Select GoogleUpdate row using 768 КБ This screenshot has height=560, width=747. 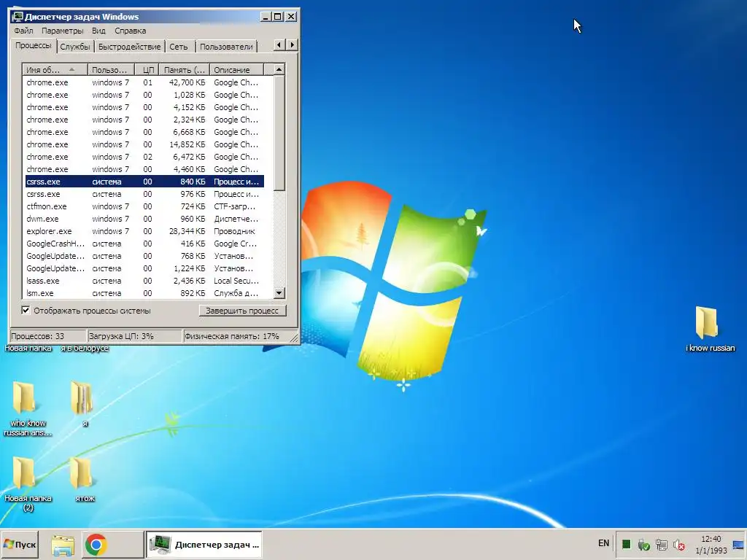144,256
